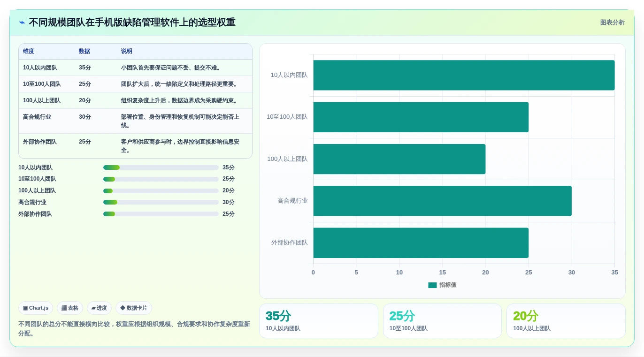Screen dimensions: 644x357
Task: Click the 10人以内团队 chart axis label
Action: [289, 75]
